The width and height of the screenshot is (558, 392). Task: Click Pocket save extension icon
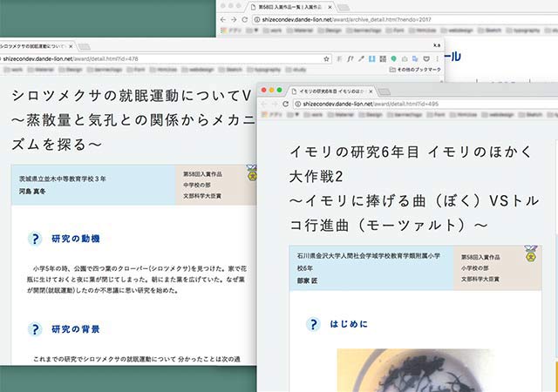[x=426, y=58]
